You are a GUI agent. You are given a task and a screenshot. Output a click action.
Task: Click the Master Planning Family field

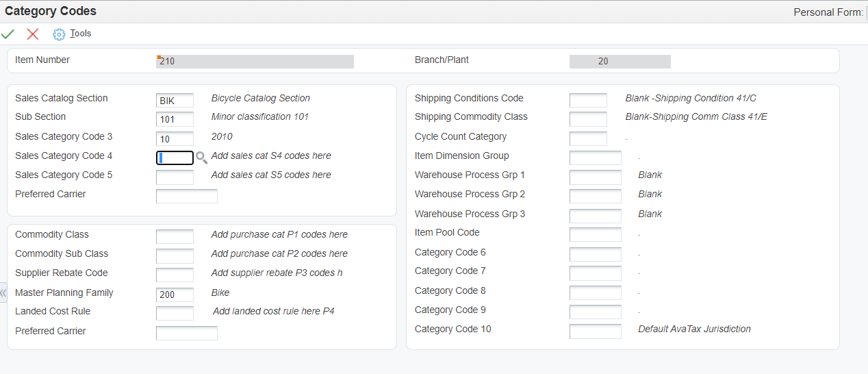(x=175, y=295)
